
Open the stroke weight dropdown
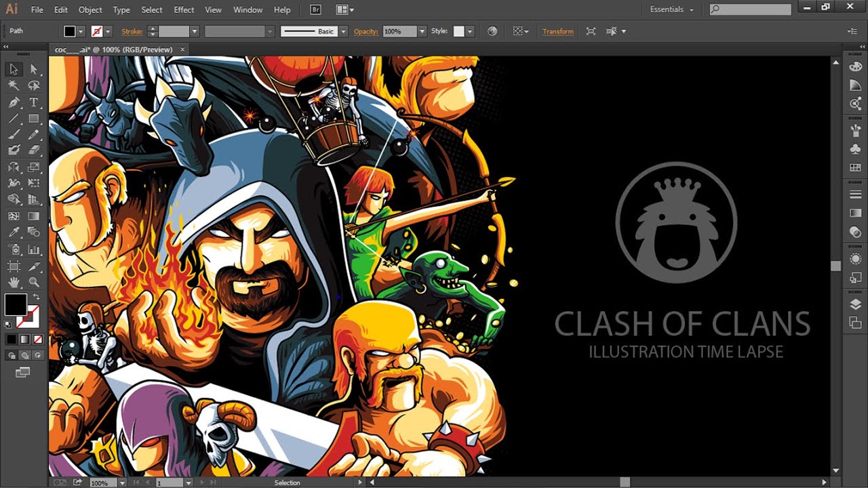coord(195,31)
